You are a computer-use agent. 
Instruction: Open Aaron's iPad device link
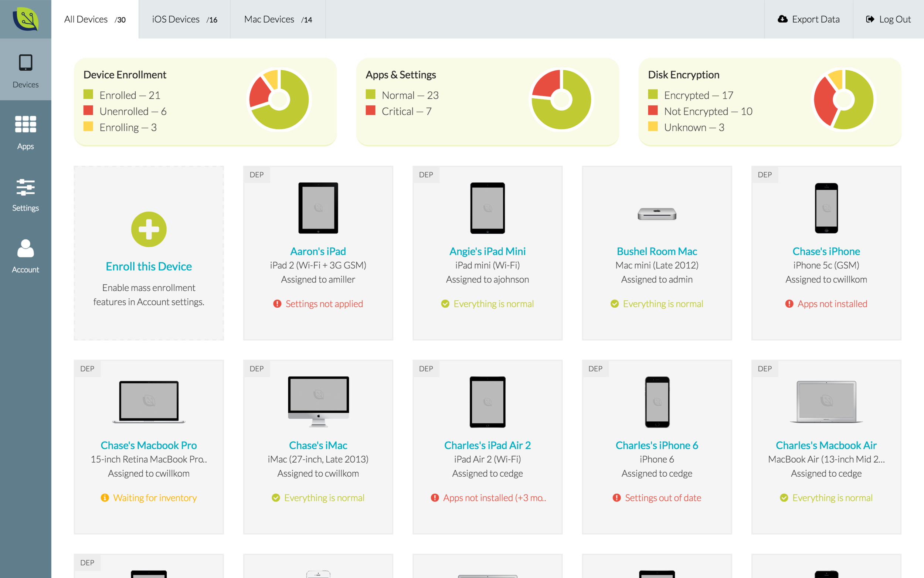coord(318,251)
